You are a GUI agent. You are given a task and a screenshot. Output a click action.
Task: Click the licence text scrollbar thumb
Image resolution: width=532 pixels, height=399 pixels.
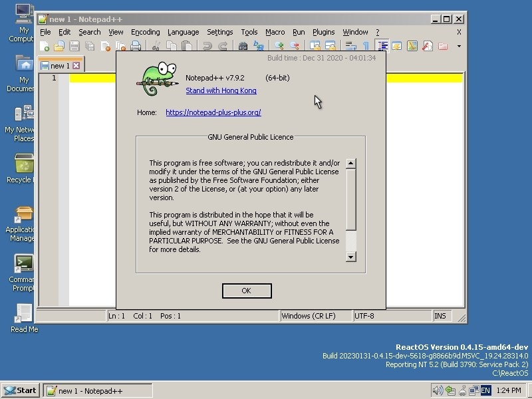point(351,199)
